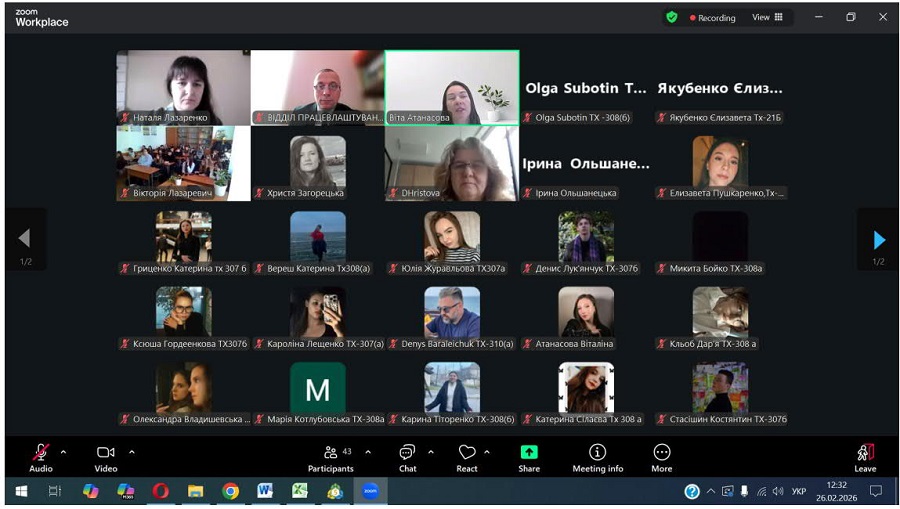Screen dimensions: 900x509
Task: Go to next page of participants
Action: tap(879, 240)
